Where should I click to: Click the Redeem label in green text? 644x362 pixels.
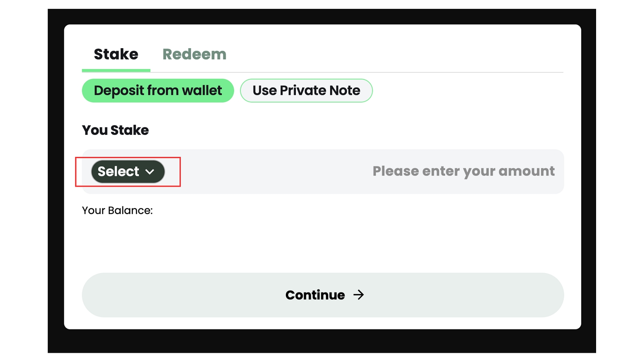tap(194, 55)
